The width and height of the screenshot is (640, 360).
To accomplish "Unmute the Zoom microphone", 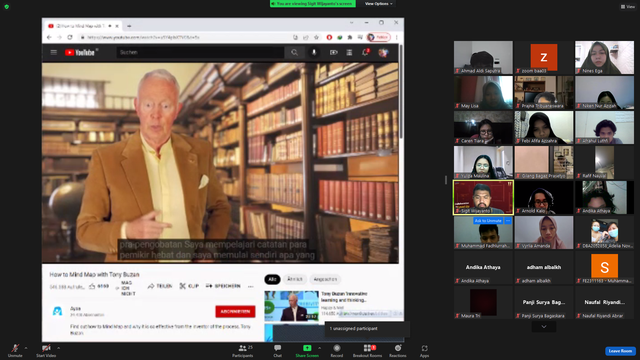I will (x=15, y=350).
